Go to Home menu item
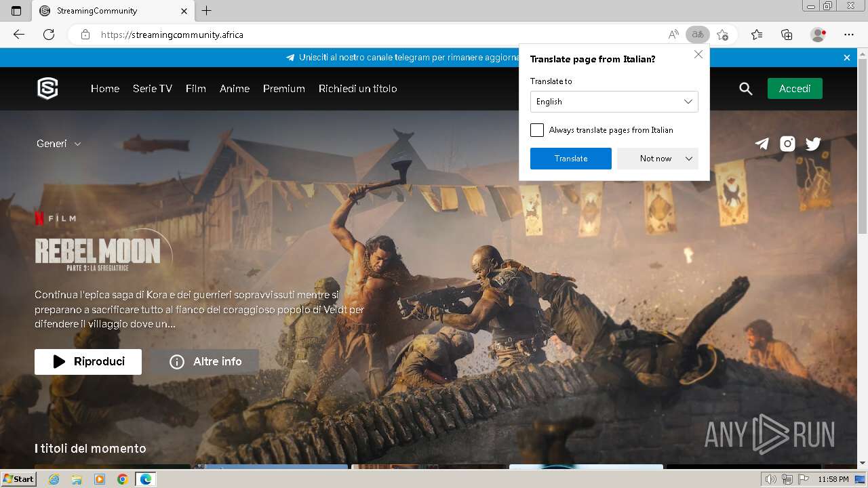868x488 pixels. pos(105,89)
